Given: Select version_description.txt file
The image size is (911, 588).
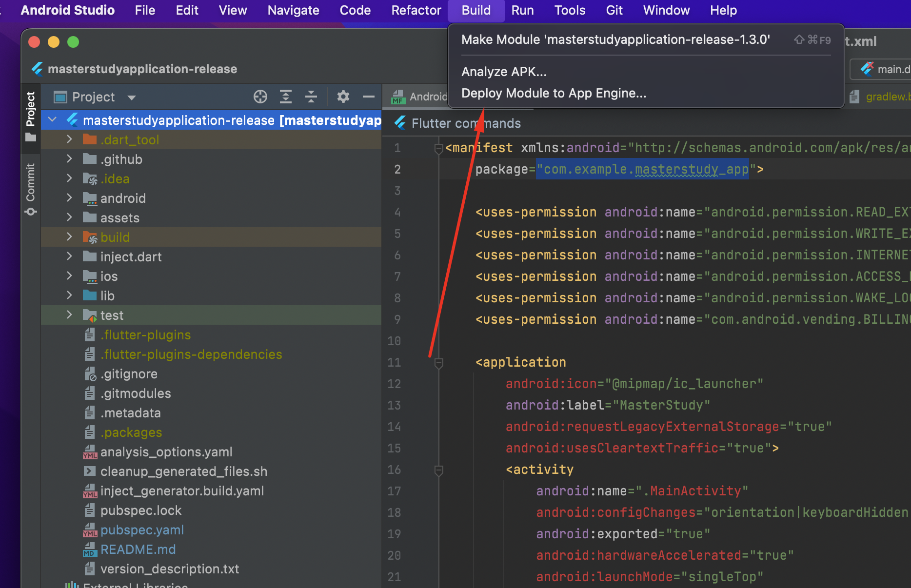Looking at the screenshot, I should [170, 569].
